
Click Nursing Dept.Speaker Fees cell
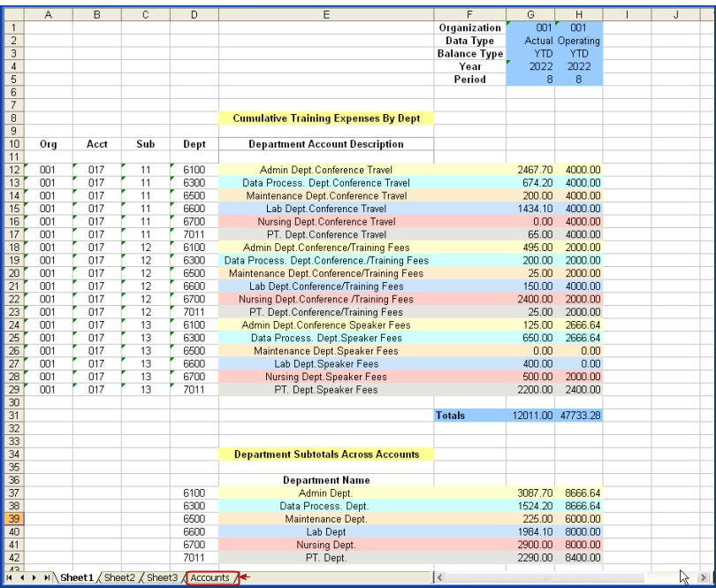point(326,377)
